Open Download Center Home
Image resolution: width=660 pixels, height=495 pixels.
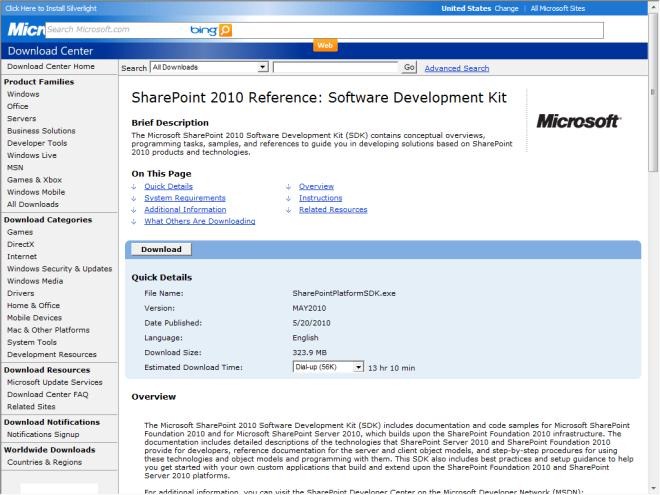(51, 67)
